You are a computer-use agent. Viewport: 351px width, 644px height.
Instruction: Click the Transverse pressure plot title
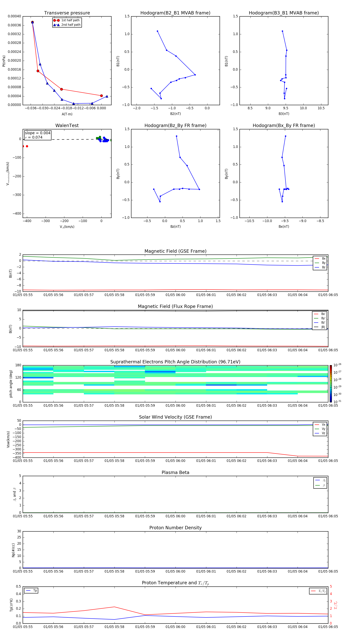(x=67, y=13)
